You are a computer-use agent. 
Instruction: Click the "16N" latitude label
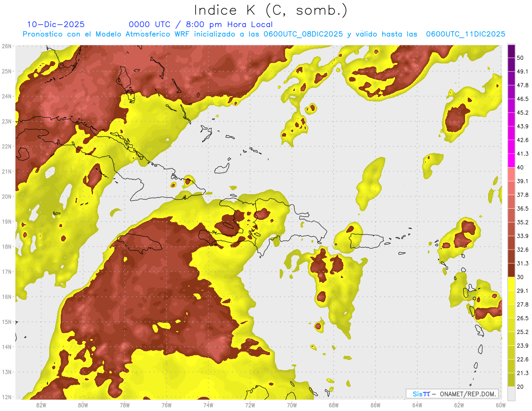[x=7, y=297]
